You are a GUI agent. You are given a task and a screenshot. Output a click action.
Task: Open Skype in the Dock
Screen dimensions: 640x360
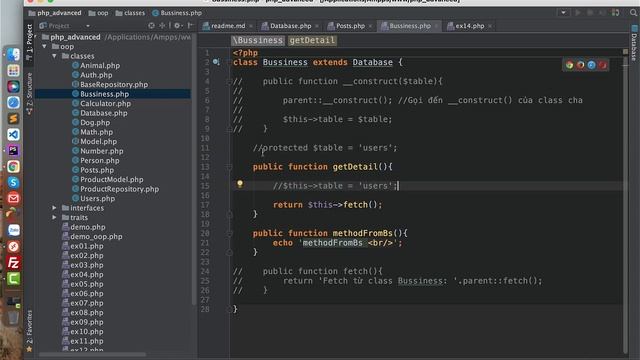(13, 182)
